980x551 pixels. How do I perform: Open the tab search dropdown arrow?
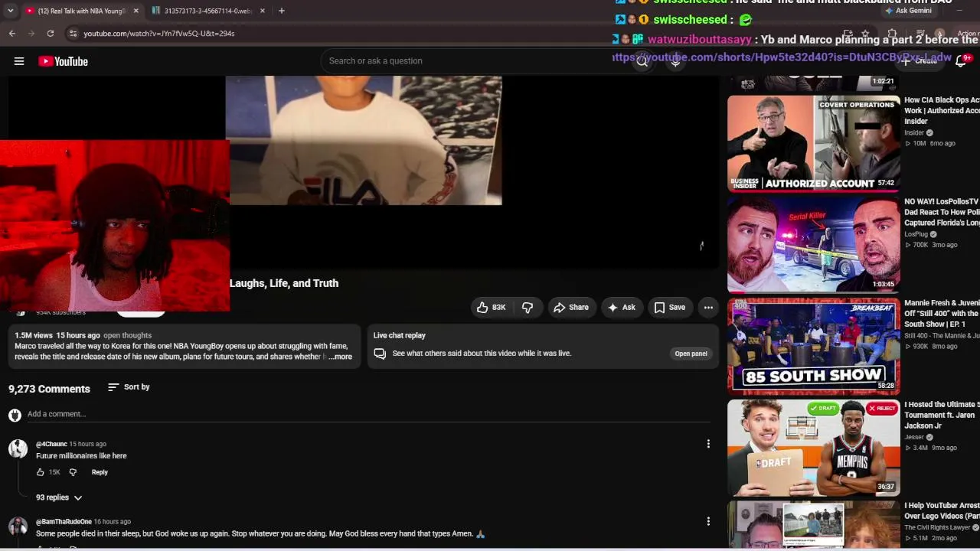tap(10, 11)
